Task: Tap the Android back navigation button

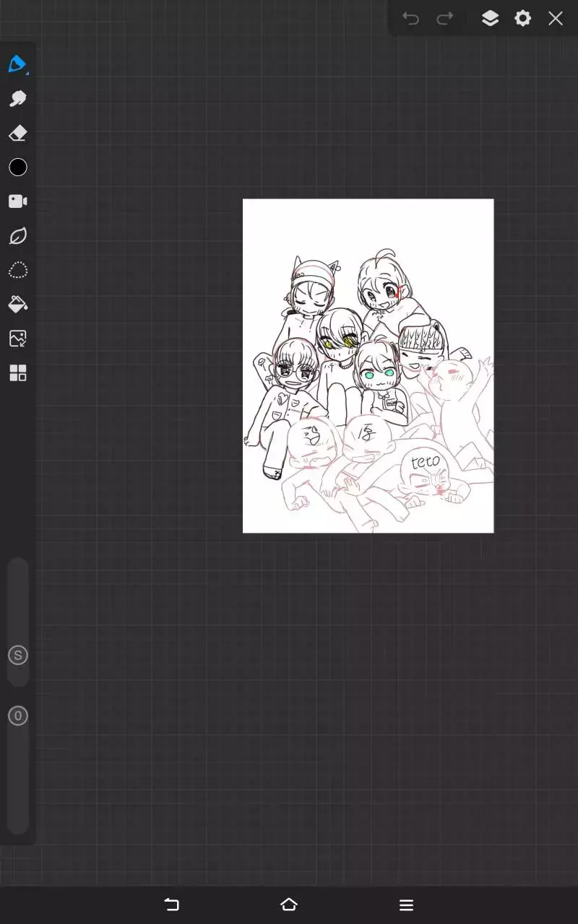Action: click(x=171, y=905)
